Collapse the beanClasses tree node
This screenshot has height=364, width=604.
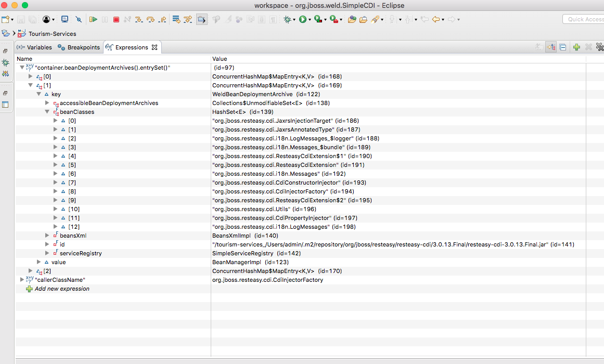point(47,112)
